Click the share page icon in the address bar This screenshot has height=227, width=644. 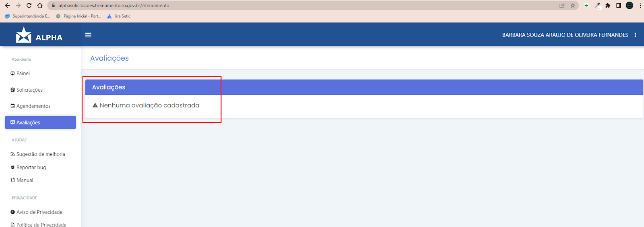pyautogui.click(x=562, y=6)
